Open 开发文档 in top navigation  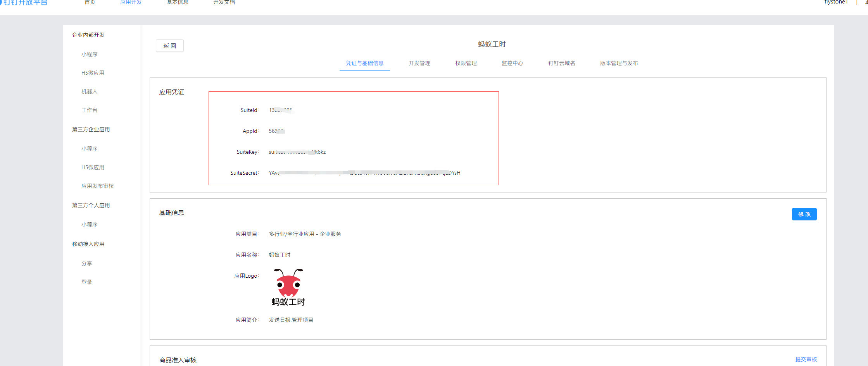[x=224, y=2]
